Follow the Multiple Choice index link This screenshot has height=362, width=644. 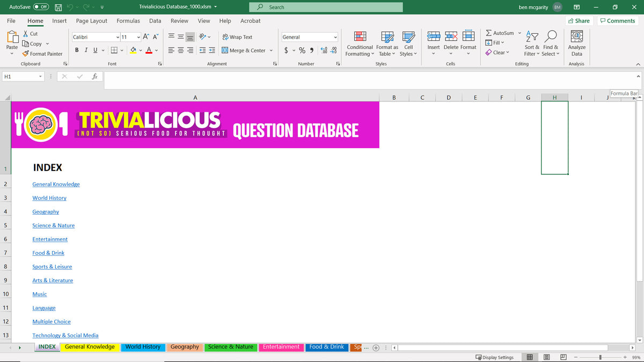(x=52, y=321)
